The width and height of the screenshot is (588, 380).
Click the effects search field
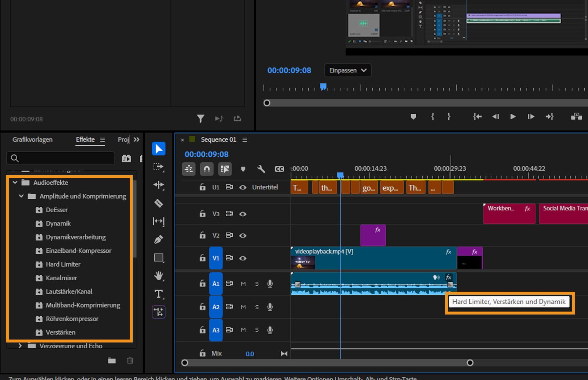tap(61, 158)
